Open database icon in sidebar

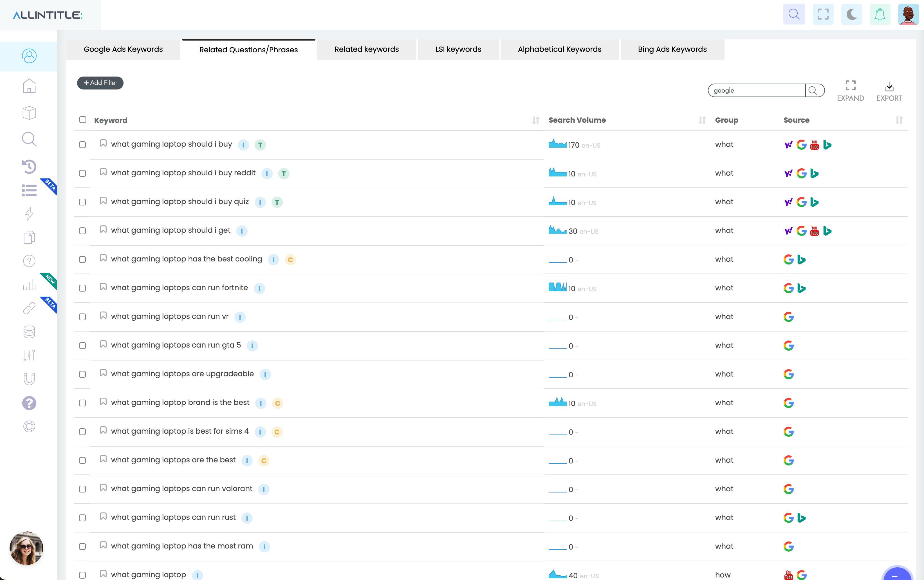click(x=29, y=332)
